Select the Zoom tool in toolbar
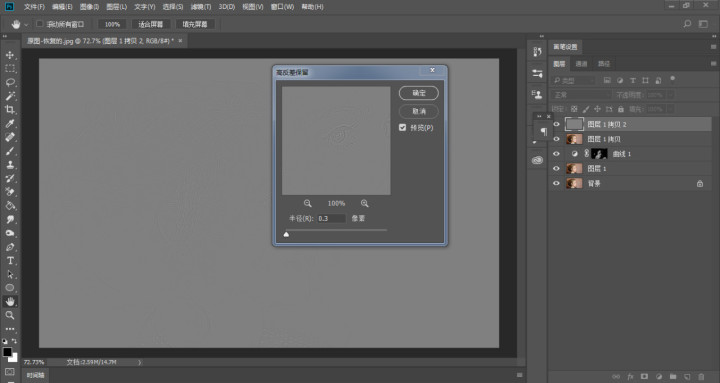The height and width of the screenshot is (383, 720). tap(10, 315)
